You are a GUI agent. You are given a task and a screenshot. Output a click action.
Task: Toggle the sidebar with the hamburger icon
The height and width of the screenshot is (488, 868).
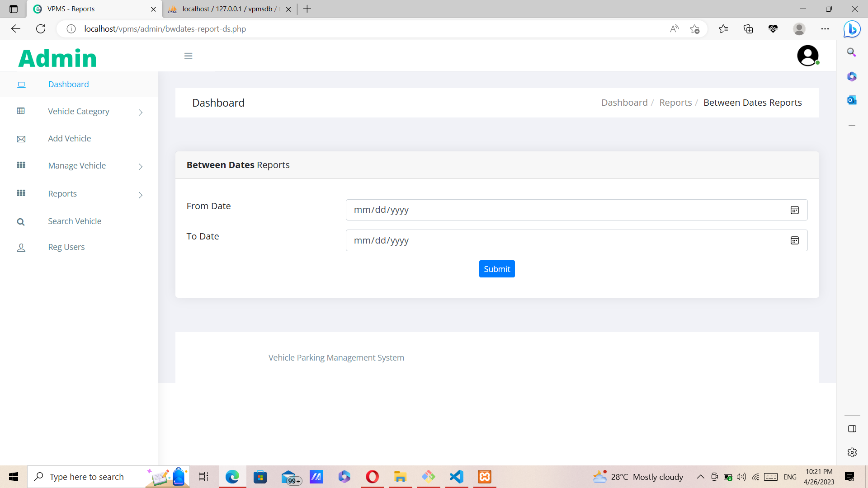tap(188, 56)
